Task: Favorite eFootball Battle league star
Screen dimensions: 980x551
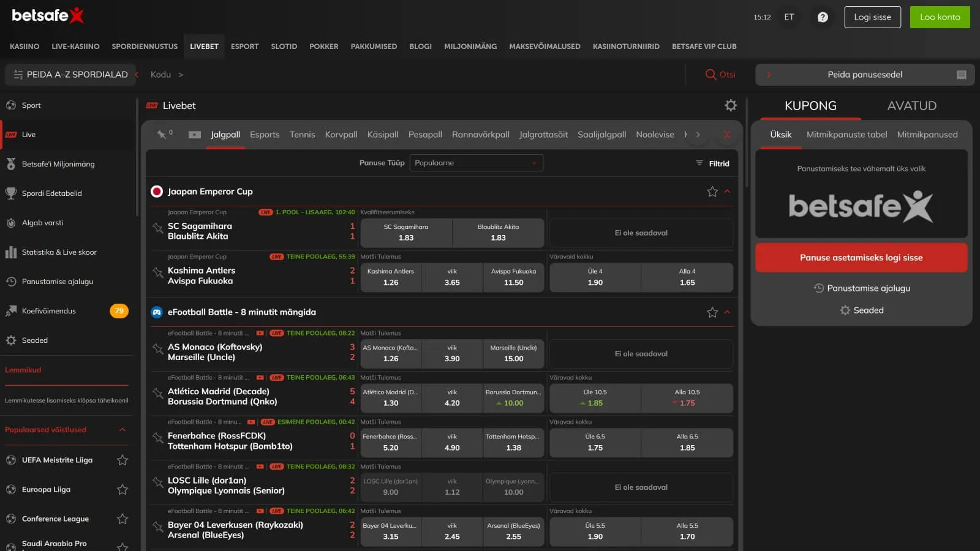Action: click(712, 312)
